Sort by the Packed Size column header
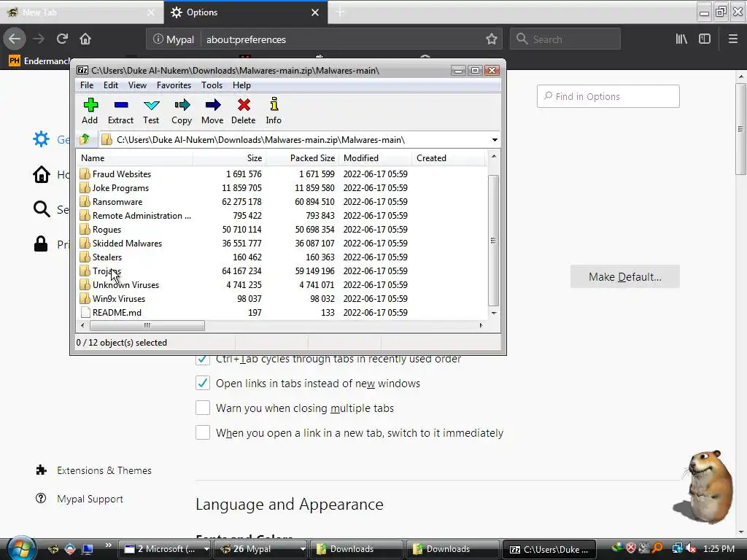Screen dimensions: 747x560 point(302,158)
